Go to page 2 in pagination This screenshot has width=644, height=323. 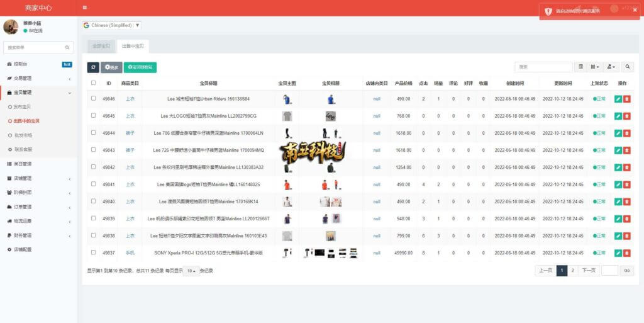pyautogui.click(x=572, y=270)
